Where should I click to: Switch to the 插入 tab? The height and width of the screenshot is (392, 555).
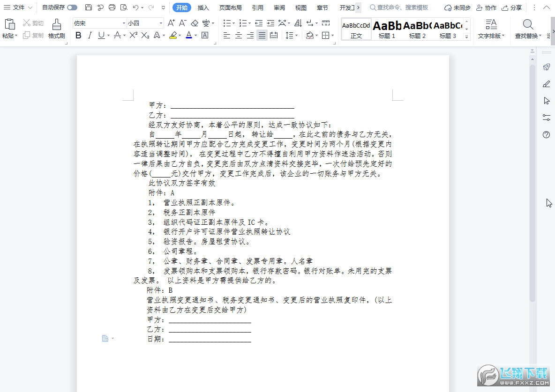point(203,7)
